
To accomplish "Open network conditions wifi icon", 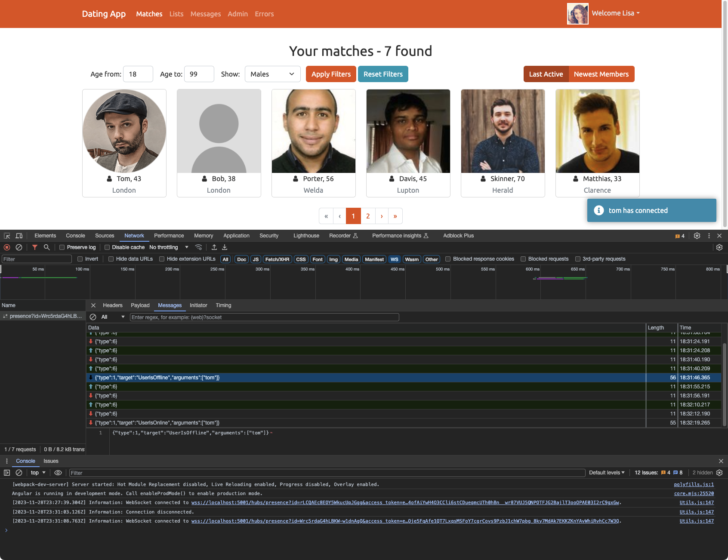I will [198, 247].
